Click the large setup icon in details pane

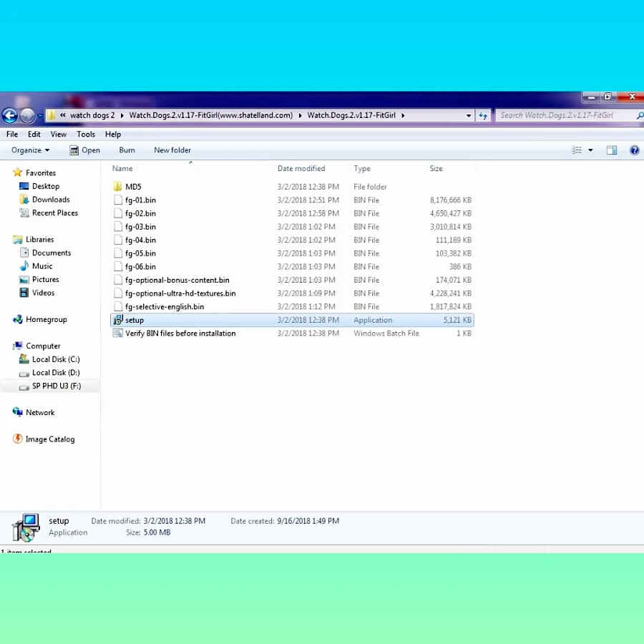pyautogui.click(x=26, y=527)
